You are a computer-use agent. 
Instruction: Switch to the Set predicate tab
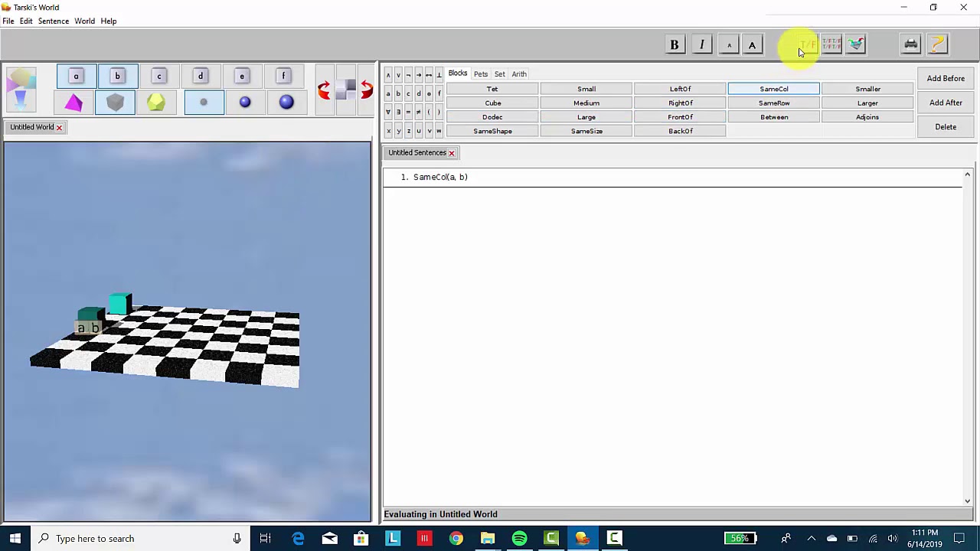(500, 74)
